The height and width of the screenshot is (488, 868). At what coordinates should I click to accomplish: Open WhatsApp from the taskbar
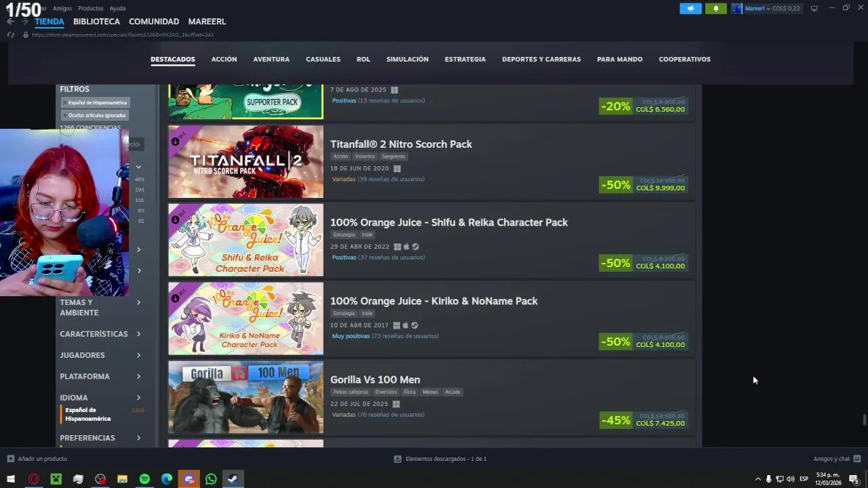point(211,479)
